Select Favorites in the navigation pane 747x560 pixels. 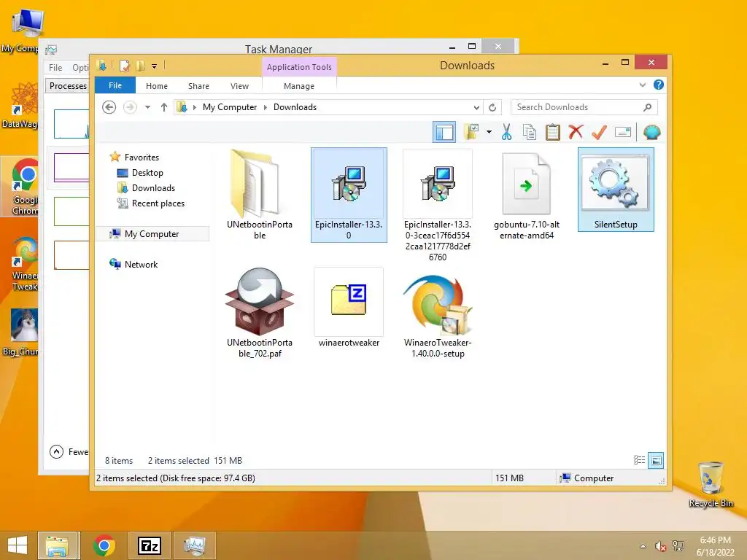[x=142, y=157]
